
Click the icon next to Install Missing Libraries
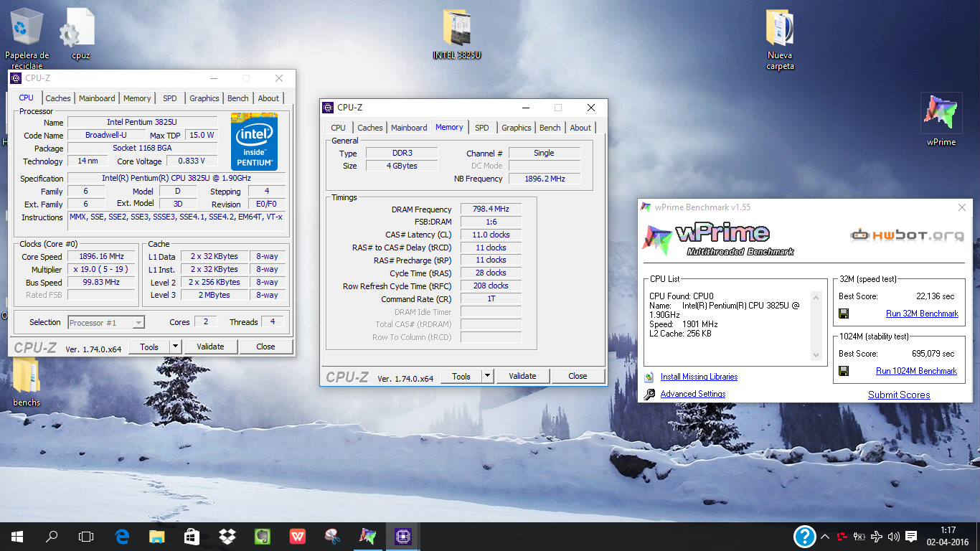pyautogui.click(x=649, y=377)
